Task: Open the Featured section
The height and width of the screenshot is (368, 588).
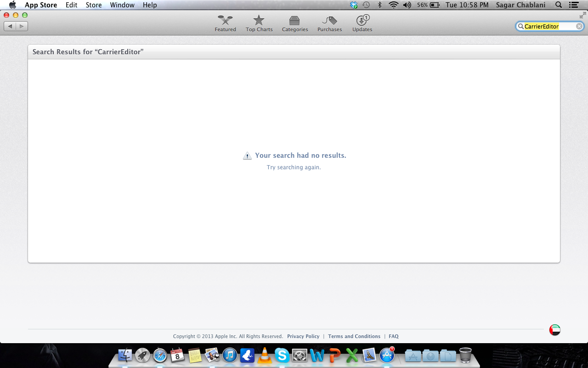Action: (225, 23)
